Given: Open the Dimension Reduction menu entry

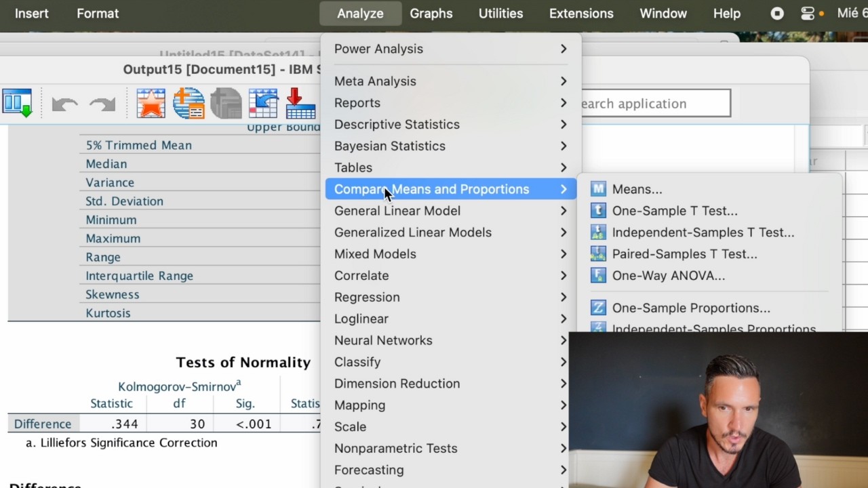Looking at the screenshot, I should tap(451, 384).
